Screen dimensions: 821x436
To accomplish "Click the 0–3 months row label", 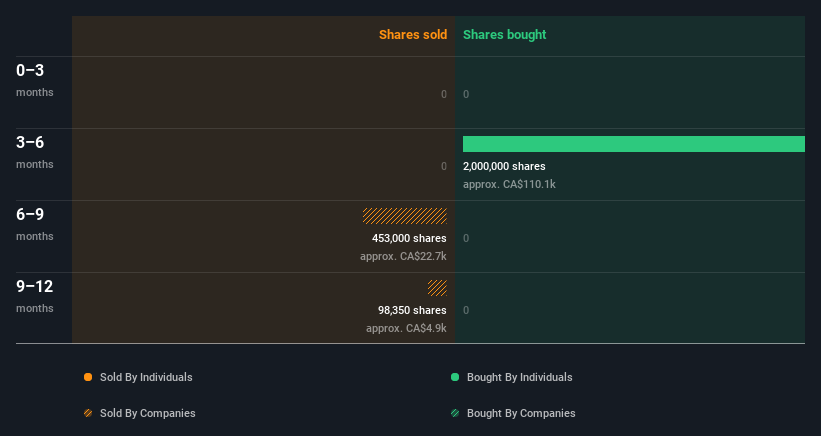I will point(35,80).
